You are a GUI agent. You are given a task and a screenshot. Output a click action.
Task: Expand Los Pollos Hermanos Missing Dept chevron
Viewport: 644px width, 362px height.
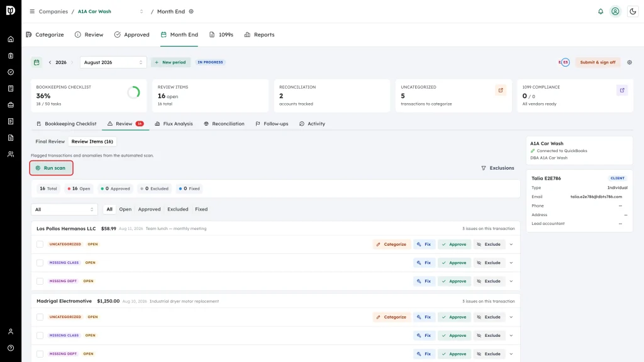(511, 281)
